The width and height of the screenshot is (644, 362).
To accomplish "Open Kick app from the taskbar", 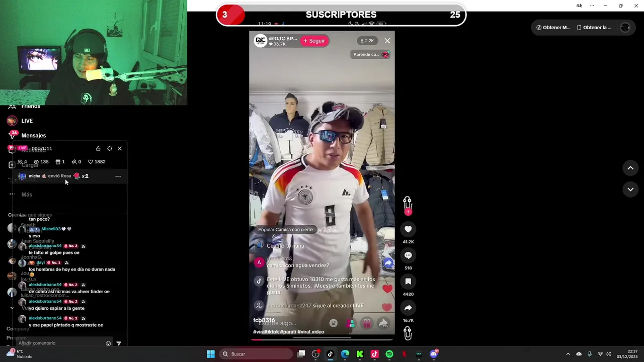I will click(x=360, y=354).
